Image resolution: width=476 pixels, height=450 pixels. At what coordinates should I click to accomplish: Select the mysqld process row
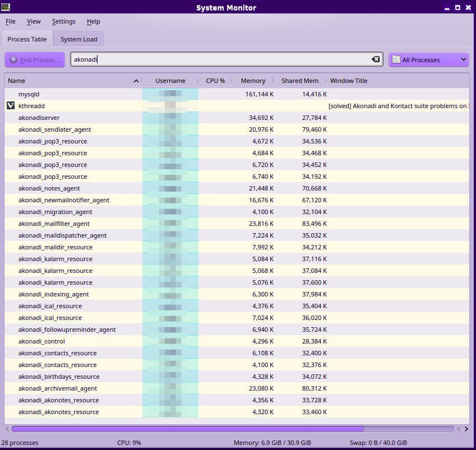(29, 94)
